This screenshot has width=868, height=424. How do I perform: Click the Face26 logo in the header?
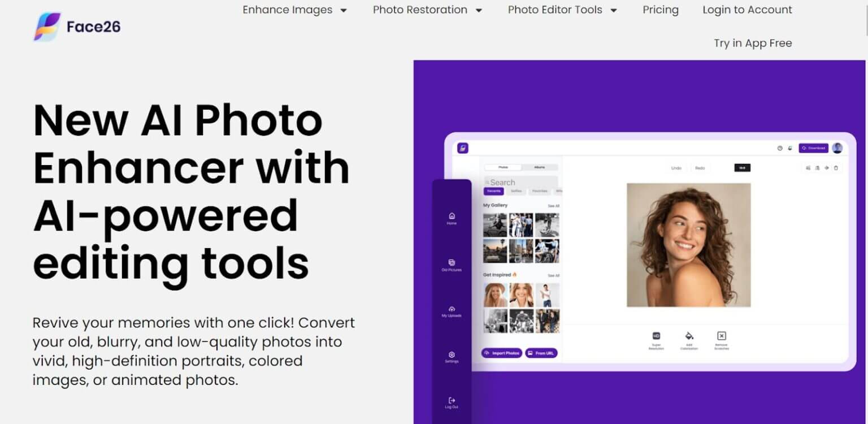75,25
